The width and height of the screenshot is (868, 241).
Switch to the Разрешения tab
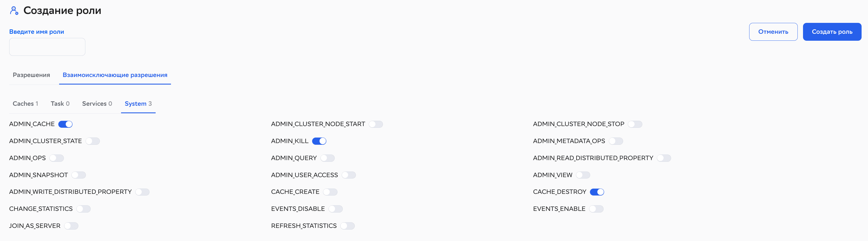tap(31, 75)
